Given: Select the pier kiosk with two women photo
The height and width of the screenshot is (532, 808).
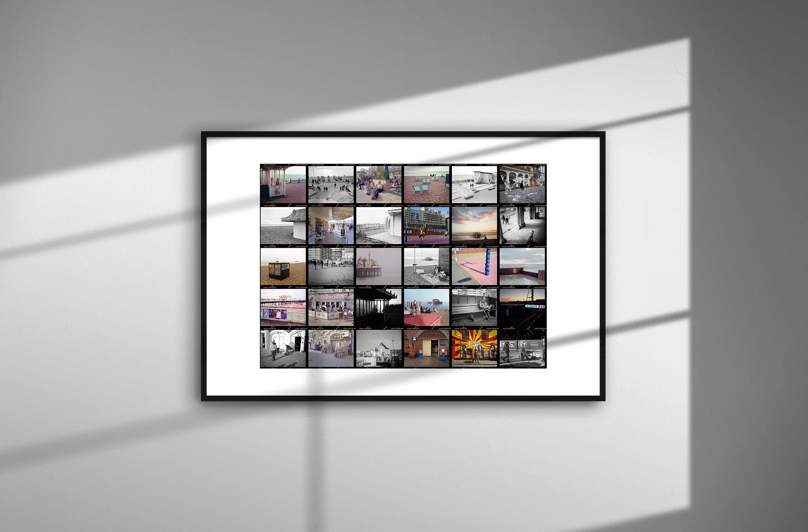Looking at the screenshot, I should point(283,184).
